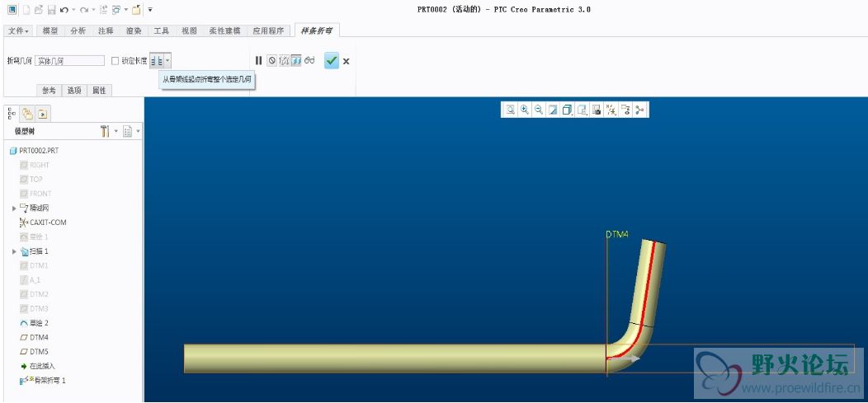The height and width of the screenshot is (403, 868).
Task: Click the model tree settings hammer icon
Action: point(105,132)
